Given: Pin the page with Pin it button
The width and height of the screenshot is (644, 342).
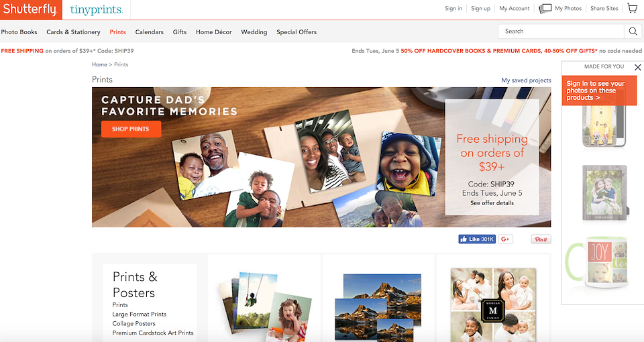Looking at the screenshot, I should 541,239.
